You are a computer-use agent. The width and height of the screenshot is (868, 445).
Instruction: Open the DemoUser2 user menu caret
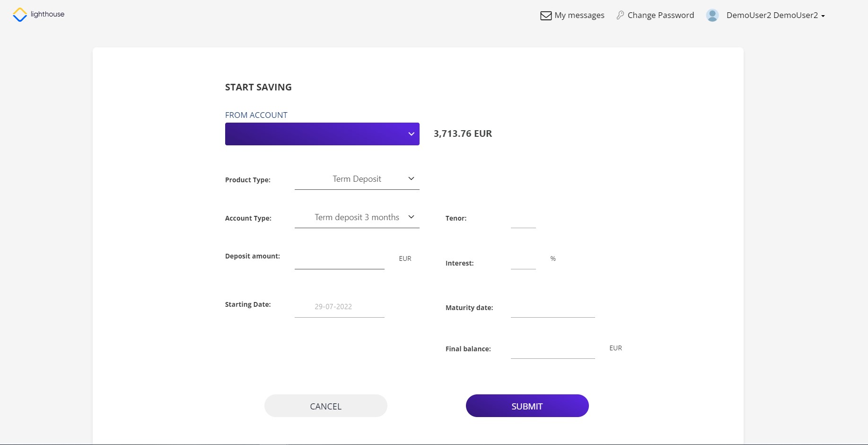tap(823, 16)
